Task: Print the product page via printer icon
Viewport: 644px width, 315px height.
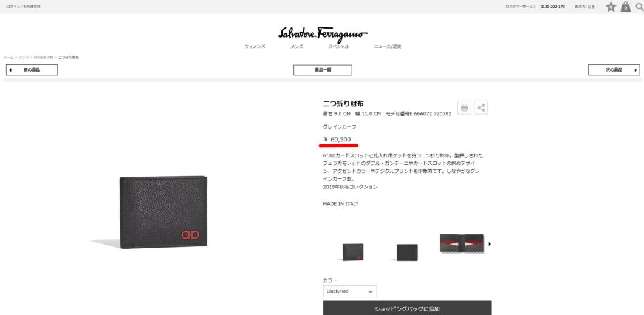Action: click(x=465, y=107)
